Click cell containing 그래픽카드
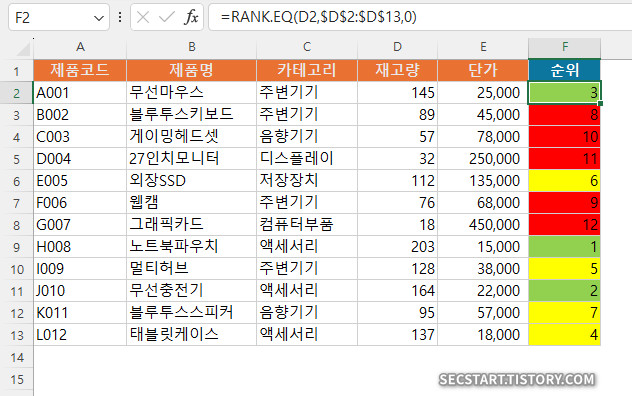 tap(191, 225)
